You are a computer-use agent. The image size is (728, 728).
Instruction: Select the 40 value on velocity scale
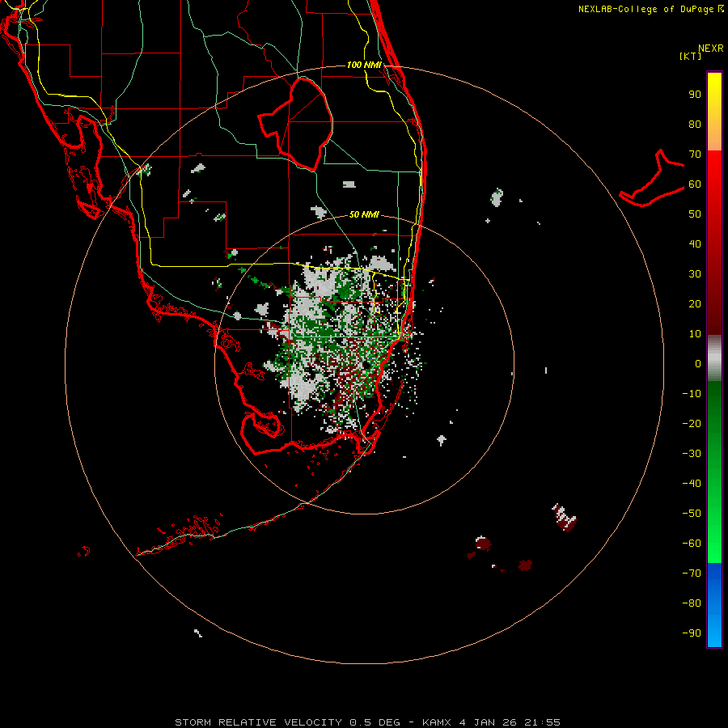[695, 243]
